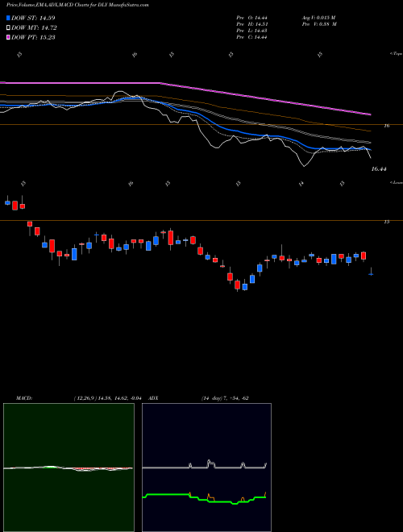The width and height of the screenshot is (403, 532).
Task: Click the 'Pre H: 14.51' value
Action: point(251,24)
